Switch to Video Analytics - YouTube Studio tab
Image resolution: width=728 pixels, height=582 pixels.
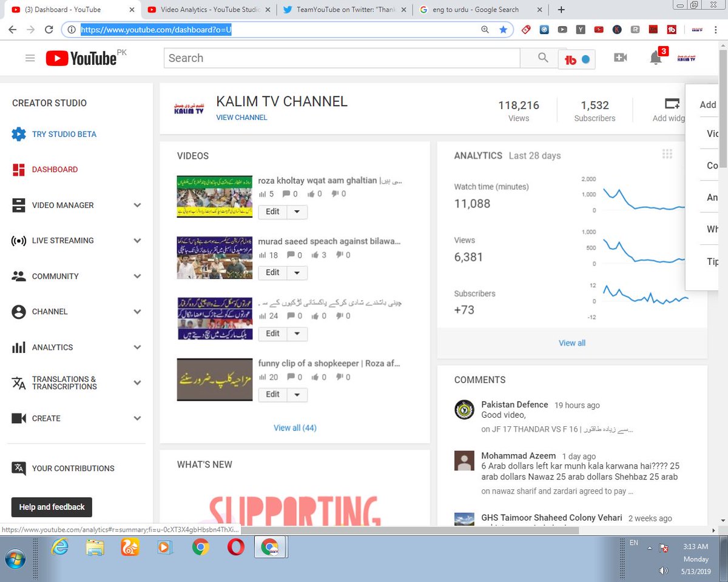208,10
